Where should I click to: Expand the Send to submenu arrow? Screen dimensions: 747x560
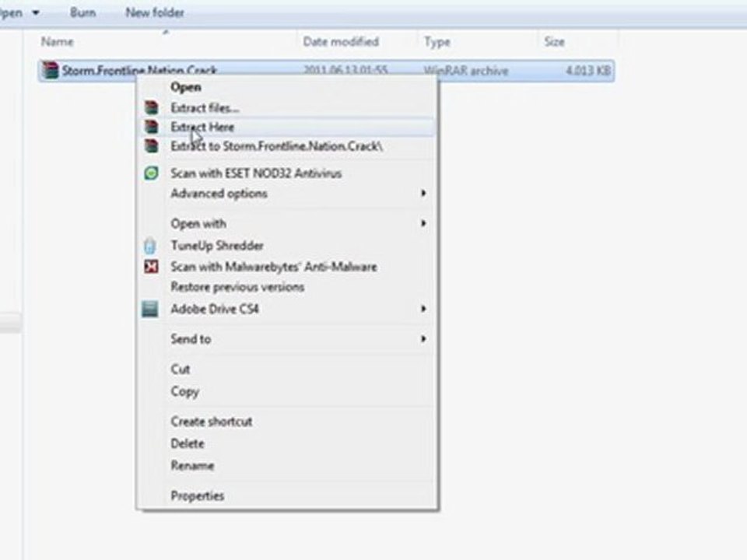(x=423, y=338)
